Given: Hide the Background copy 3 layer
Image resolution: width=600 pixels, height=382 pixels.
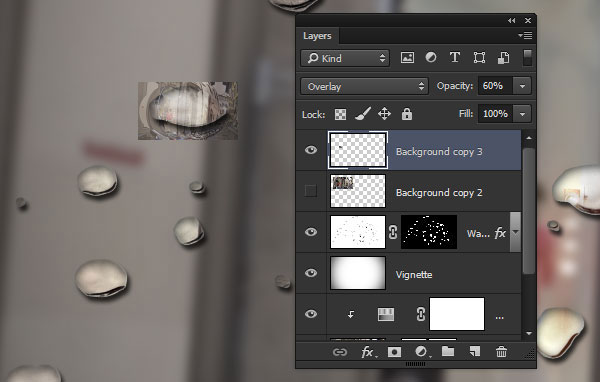Looking at the screenshot, I should [x=311, y=150].
